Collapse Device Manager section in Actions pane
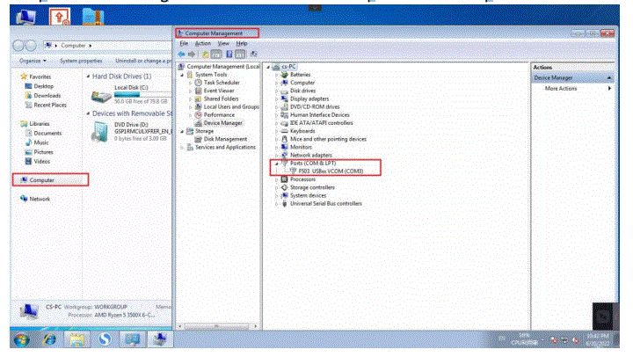The height and width of the screenshot is (364, 633). coord(609,77)
